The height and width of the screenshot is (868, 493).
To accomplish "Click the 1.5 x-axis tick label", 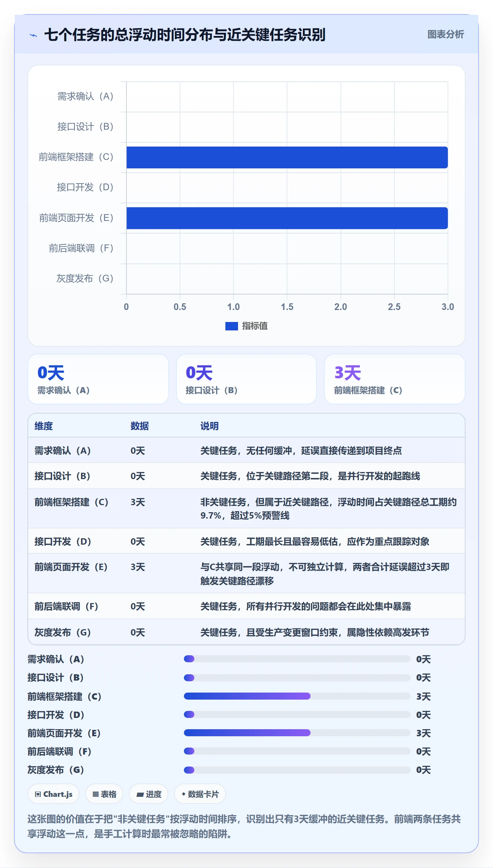I will coord(287,307).
